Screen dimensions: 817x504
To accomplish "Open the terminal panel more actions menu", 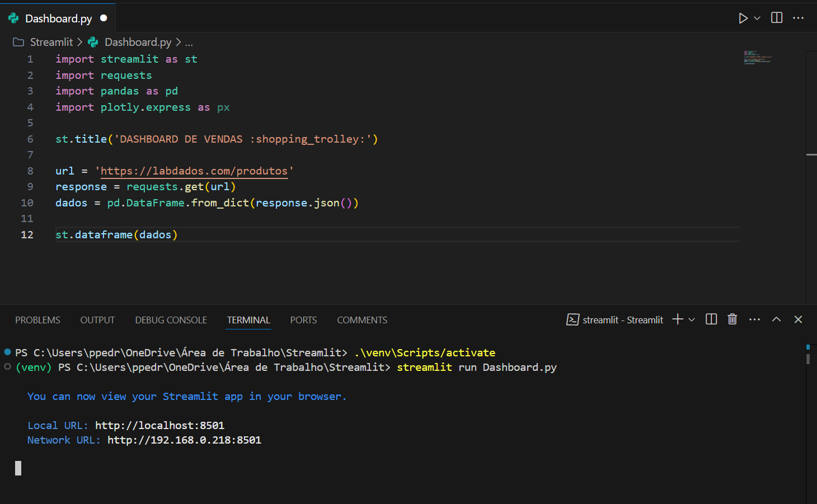I will [x=754, y=319].
